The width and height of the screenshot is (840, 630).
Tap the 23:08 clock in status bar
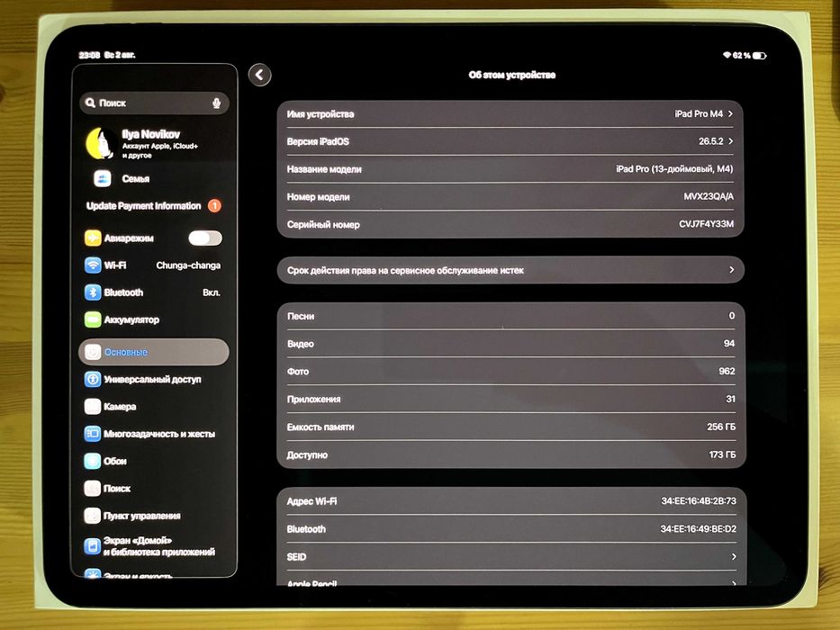89,55
